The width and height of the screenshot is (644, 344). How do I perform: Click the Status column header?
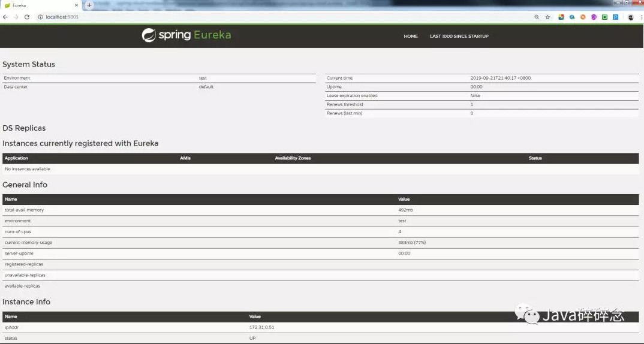click(x=535, y=158)
